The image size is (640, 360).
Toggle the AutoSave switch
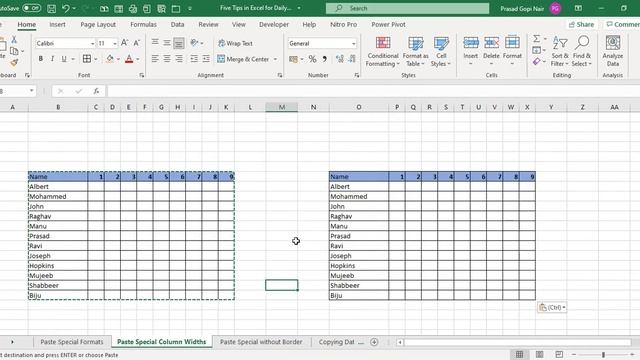pyautogui.click(x=31, y=8)
